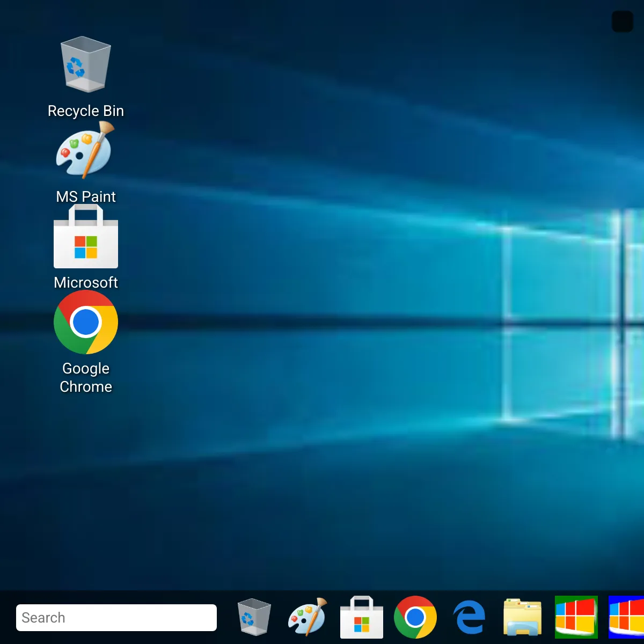Open Microsoft Edge in the taskbar

(469, 617)
